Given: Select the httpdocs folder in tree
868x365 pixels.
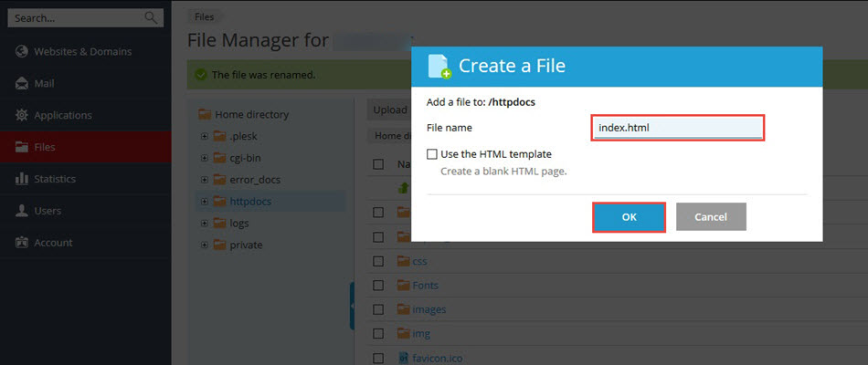Looking at the screenshot, I should (249, 201).
